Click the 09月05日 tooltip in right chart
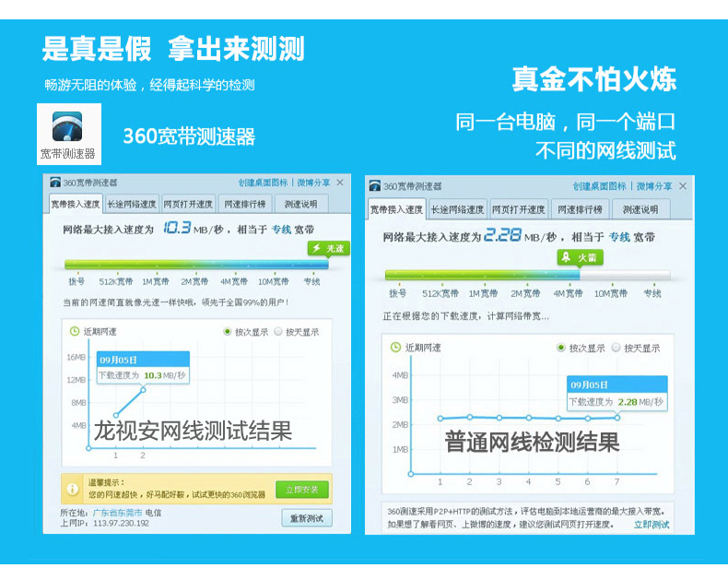The height and width of the screenshot is (568, 728). 617,394
